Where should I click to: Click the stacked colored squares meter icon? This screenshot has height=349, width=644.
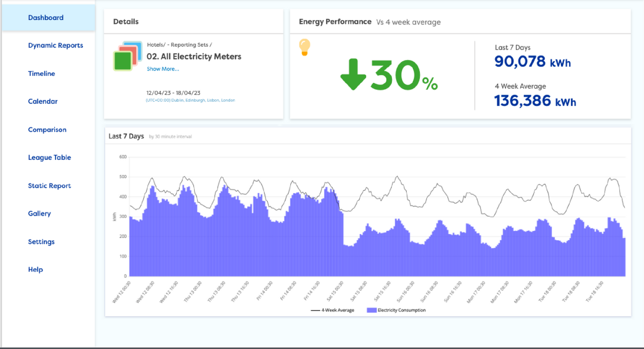(x=127, y=56)
